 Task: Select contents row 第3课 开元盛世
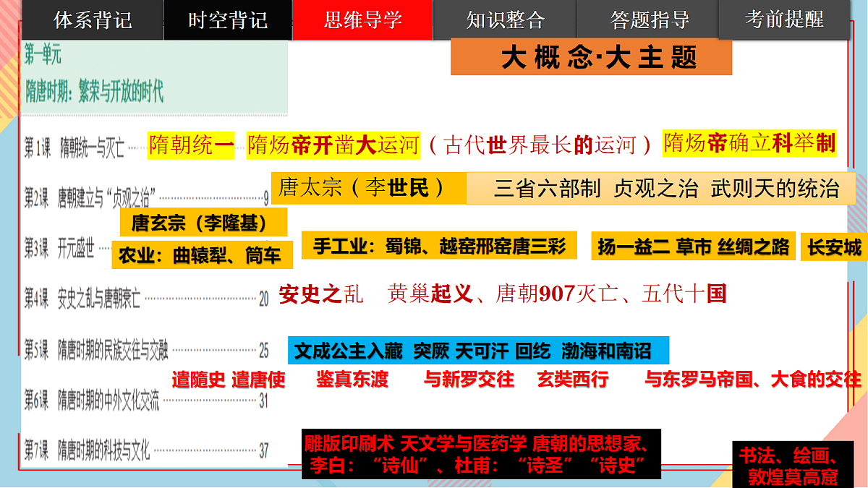click(67, 249)
